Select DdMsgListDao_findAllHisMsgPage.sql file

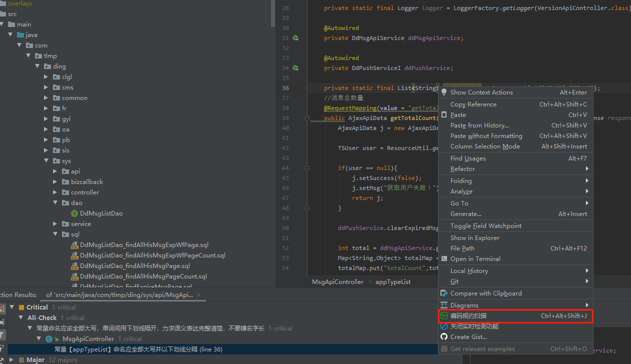[135, 266]
